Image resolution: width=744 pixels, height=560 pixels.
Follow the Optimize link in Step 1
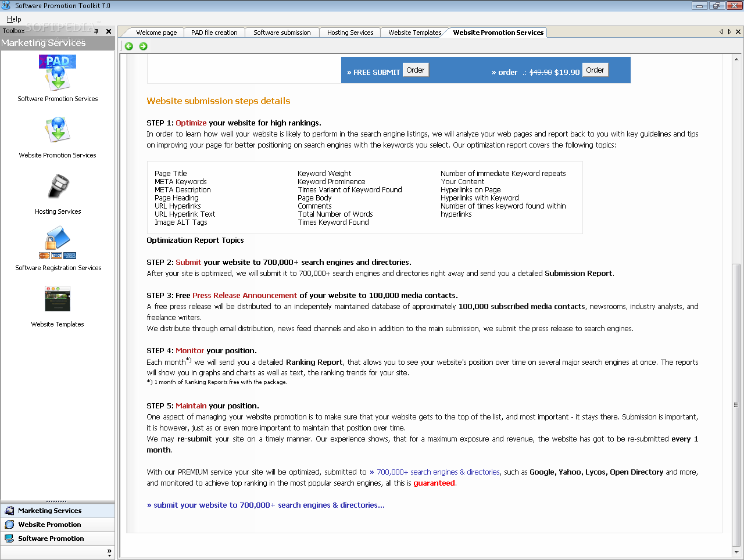(x=191, y=123)
